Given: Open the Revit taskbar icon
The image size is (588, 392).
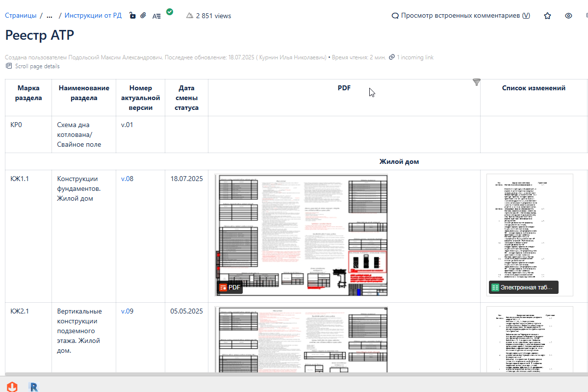Looking at the screenshot, I should [34, 387].
